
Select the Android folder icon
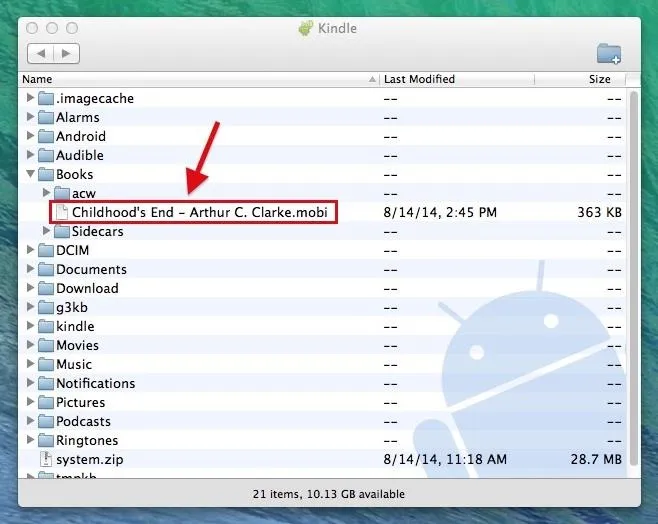pyautogui.click(x=46, y=136)
